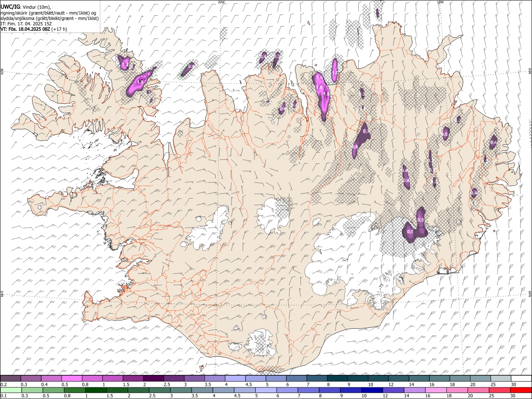Screen dimensions: 532x399
Task: Select the darkest green 1 swatch in the lower legend row
Action: tap(96, 390)
